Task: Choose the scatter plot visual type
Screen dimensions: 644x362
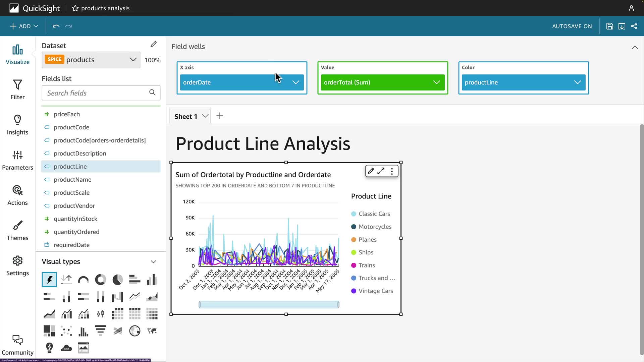Action: point(66,331)
